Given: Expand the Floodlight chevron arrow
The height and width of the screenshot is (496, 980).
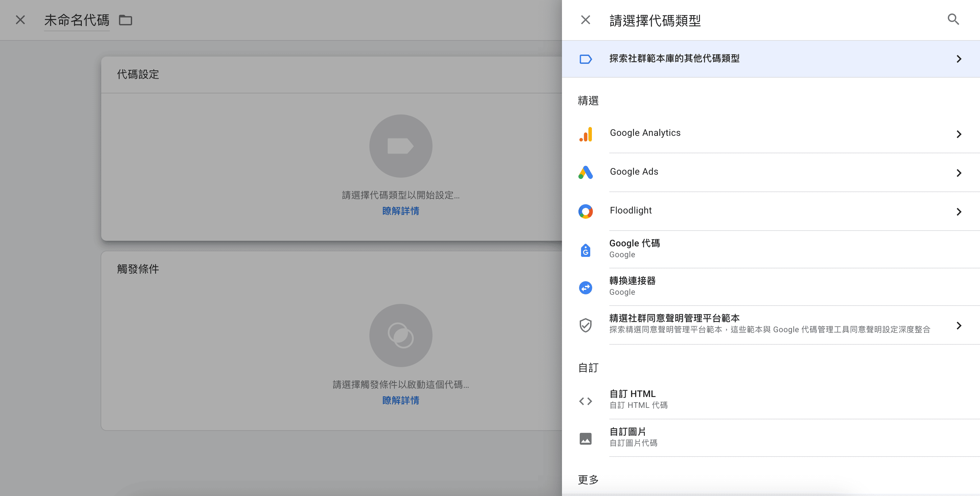Looking at the screenshot, I should (959, 211).
